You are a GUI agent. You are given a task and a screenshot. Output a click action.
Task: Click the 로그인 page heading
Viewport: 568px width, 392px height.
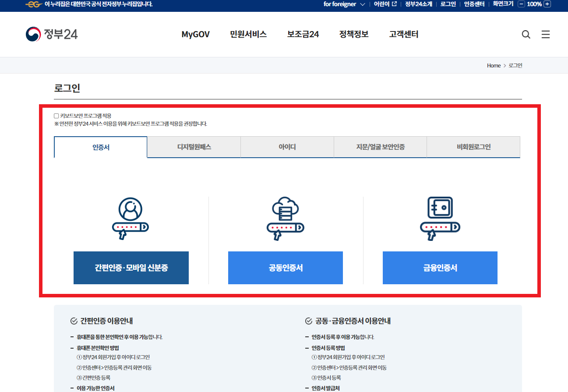(x=67, y=88)
